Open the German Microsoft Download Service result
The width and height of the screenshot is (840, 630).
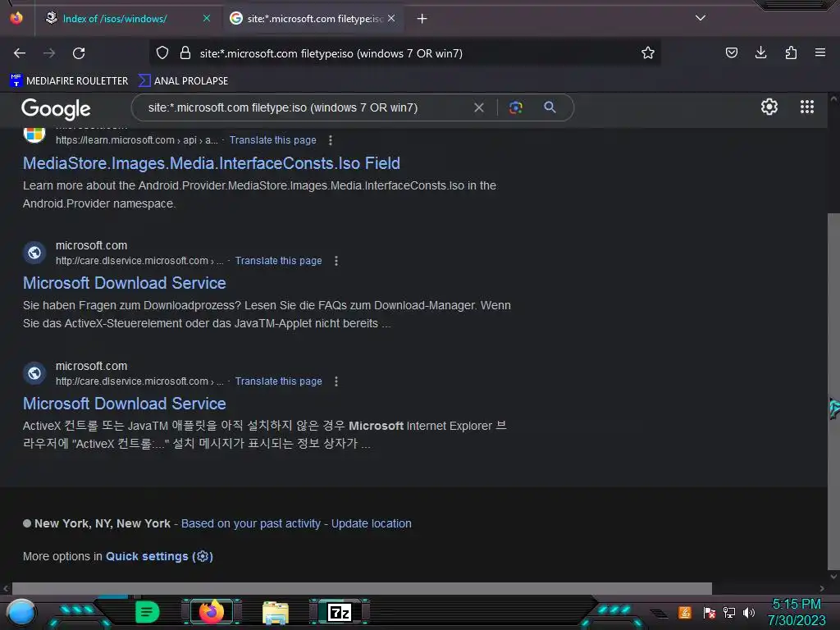125,283
